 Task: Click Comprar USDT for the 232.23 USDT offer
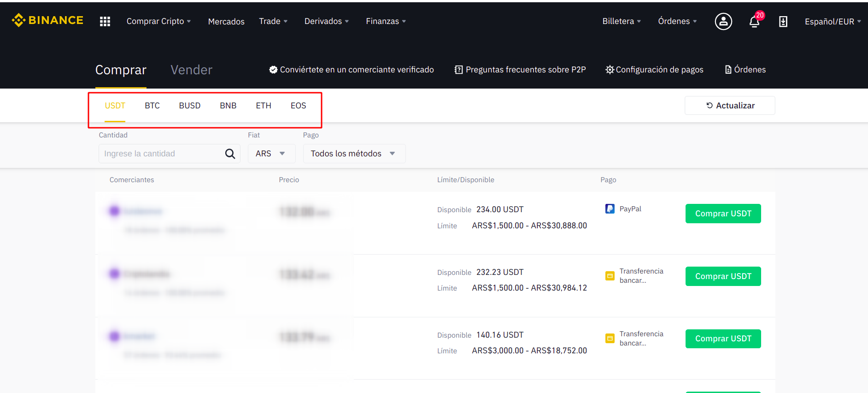(x=723, y=276)
